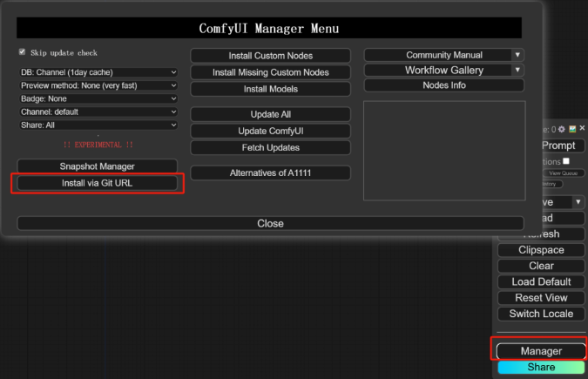Close the side panel with the X icon
This screenshot has height=379, width=588.
click(x=582, y=128)
